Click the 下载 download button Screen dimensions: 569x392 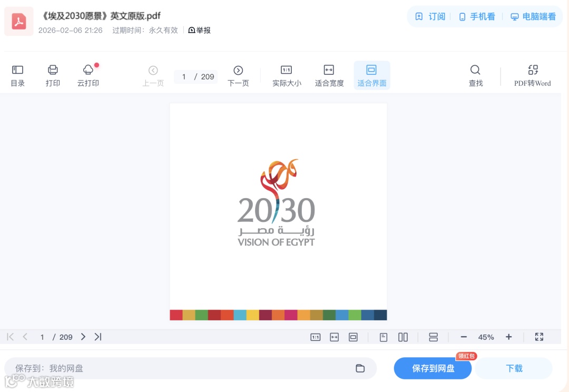tap(514, 368)
